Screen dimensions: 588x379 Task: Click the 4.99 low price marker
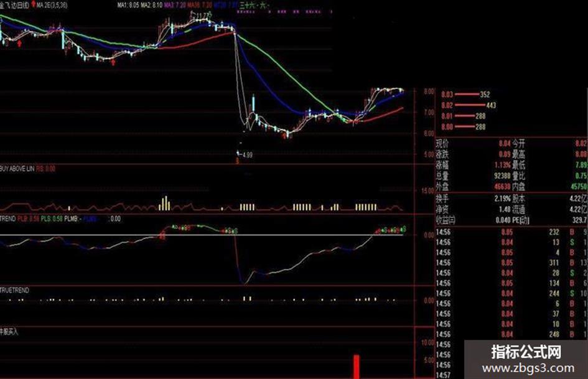click(247, 155)
